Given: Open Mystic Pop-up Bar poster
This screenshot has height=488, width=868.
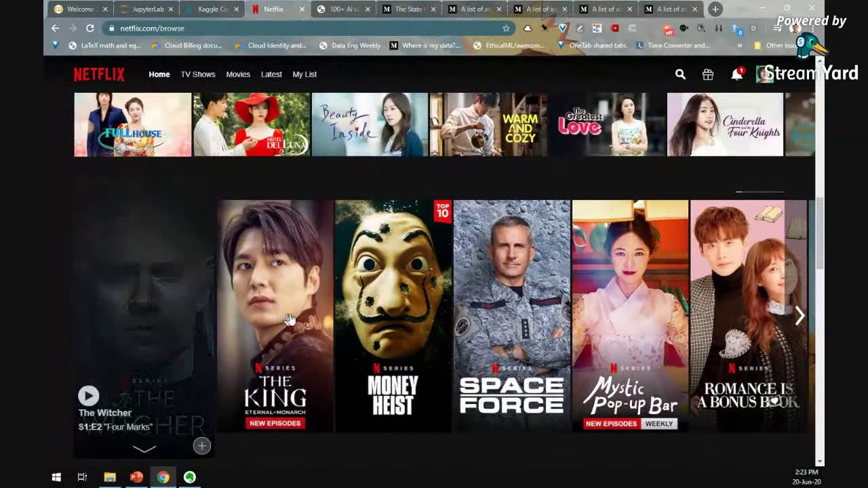Looking at the screenshot, I should 630,316.
